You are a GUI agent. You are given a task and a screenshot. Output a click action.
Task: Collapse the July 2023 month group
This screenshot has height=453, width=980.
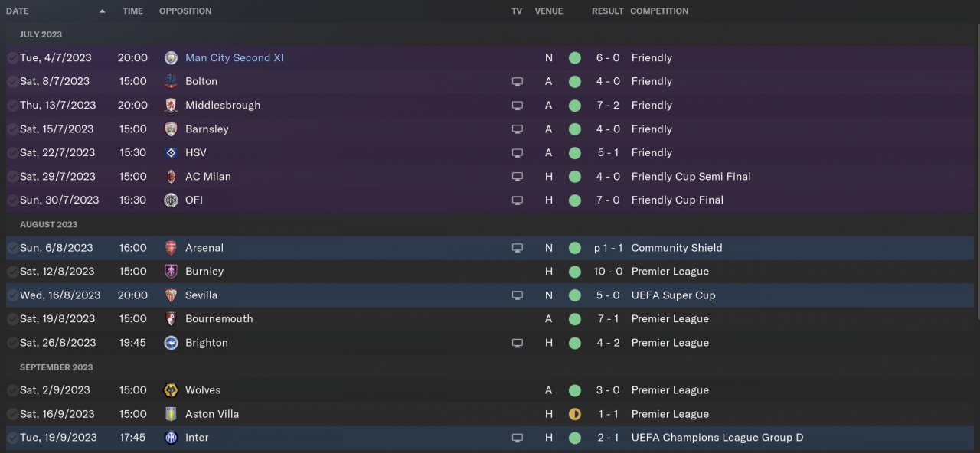click(41, 34)
